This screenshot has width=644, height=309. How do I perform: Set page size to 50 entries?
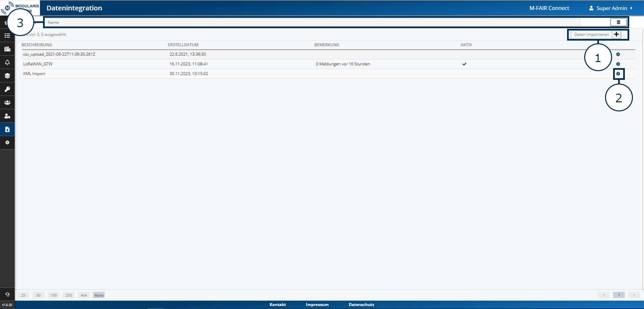pyautogui.click(x=38, y=295)
